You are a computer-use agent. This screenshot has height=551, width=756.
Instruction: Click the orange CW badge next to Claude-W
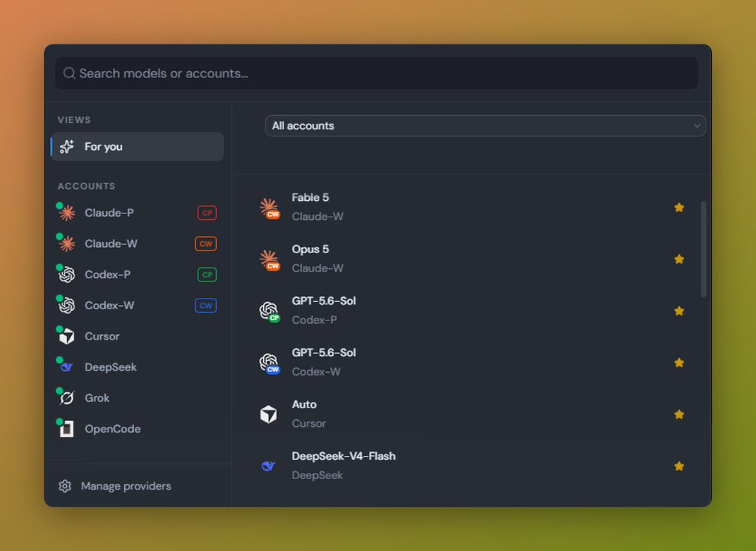click(205, 244)
